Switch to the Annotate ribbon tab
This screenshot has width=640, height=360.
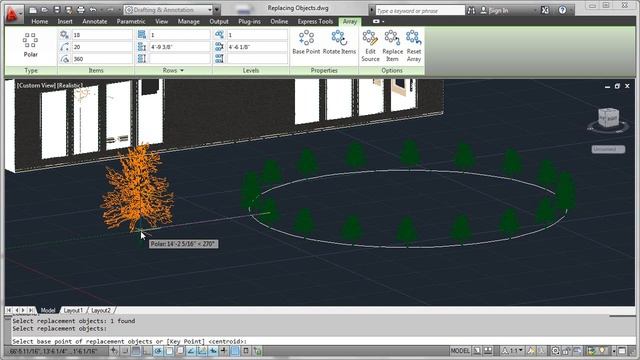95,21
